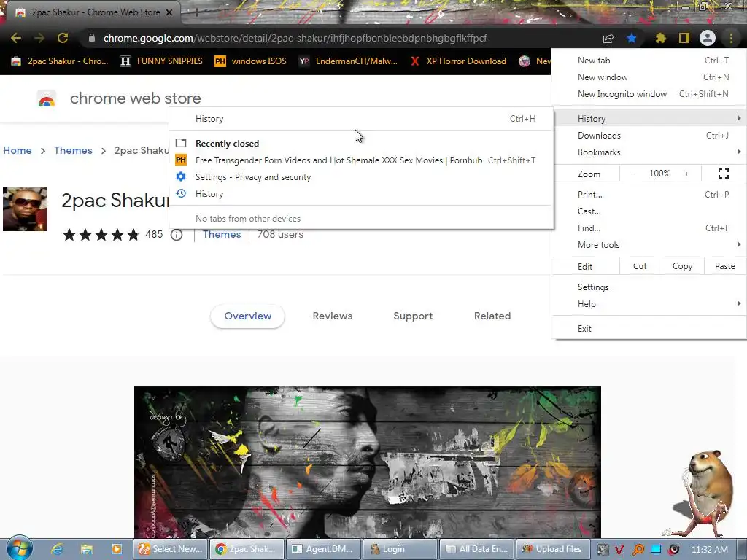Click the three-dot Chrome menu icon
This screenshot has width=747, height=560.
point(731,38)
